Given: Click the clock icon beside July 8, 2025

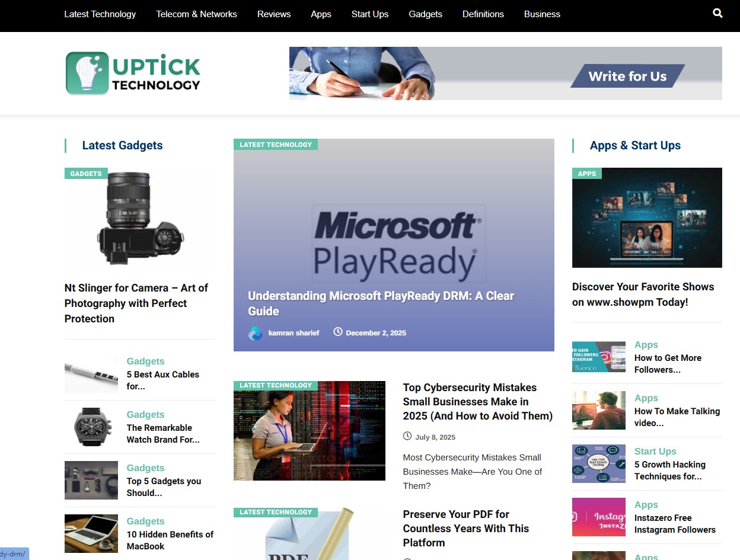Looking at the screenshot, I should point(407,436).
